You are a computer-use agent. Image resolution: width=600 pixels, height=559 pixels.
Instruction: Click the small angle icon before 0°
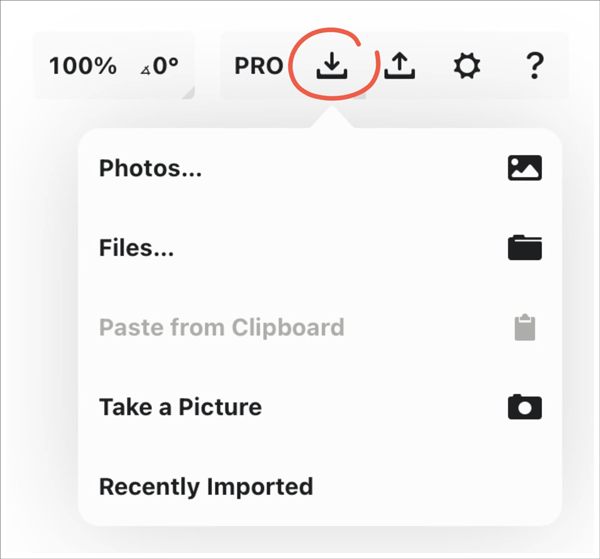146,69
